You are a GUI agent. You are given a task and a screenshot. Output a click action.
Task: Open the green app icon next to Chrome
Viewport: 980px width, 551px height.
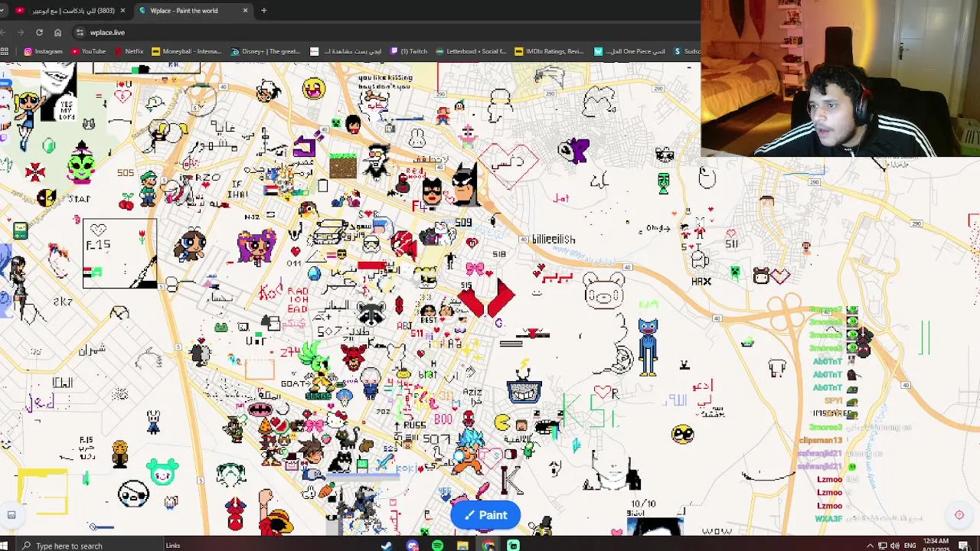[x=513, y=546]
